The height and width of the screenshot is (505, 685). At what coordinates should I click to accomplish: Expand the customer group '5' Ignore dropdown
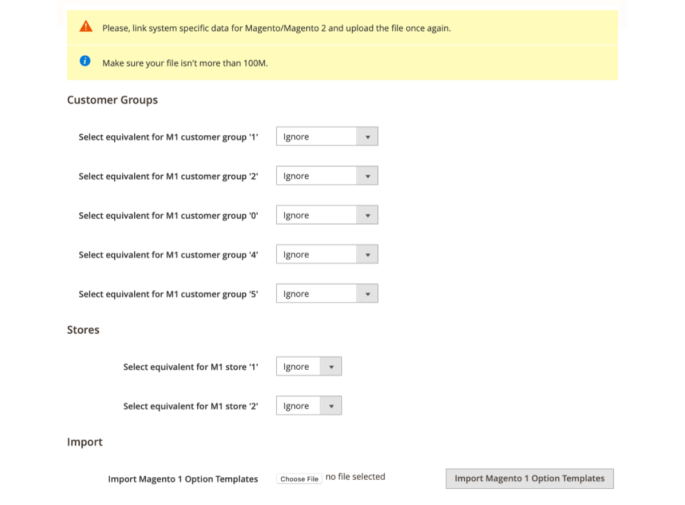pos(326,294)
